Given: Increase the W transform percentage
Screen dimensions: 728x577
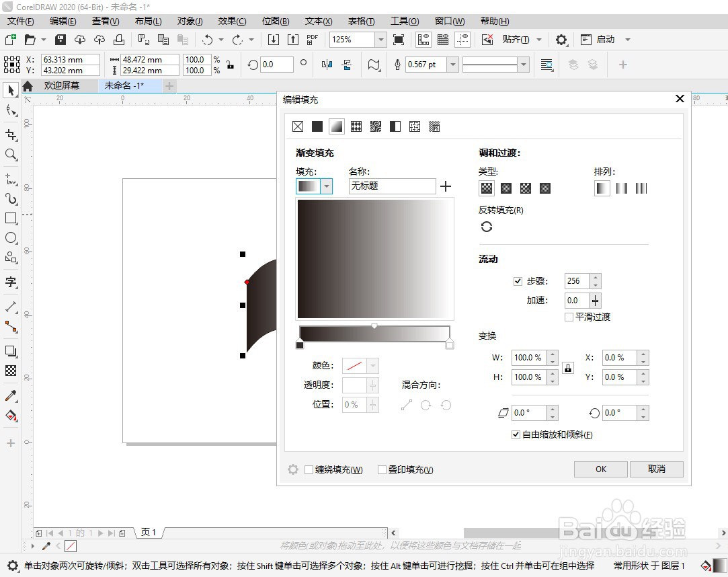Looking at the screenshot, I should [553, 354].
